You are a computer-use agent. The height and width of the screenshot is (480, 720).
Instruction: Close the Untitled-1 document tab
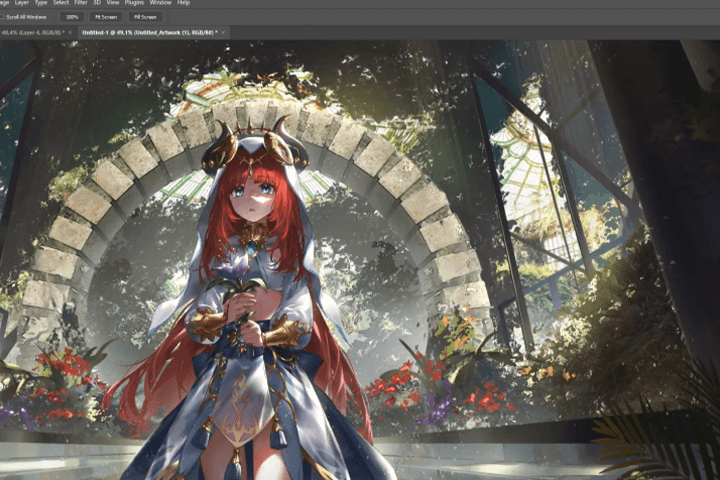click(x=223, y=33)
